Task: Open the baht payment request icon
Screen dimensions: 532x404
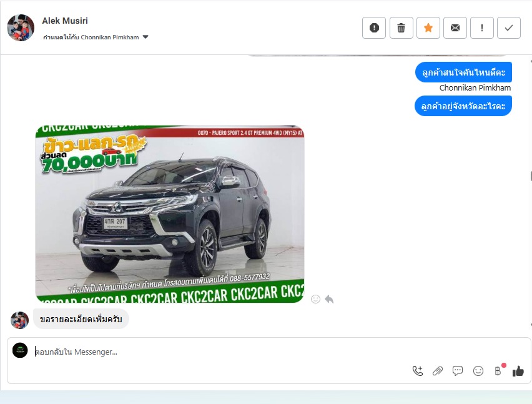Action: click(498, 371)
